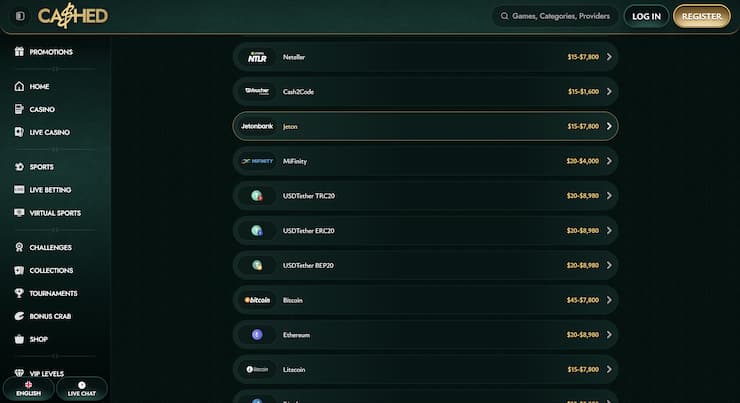Click the USDTether BEP20 coin icon
Screen dimensions: 740x403
[257, 265]
